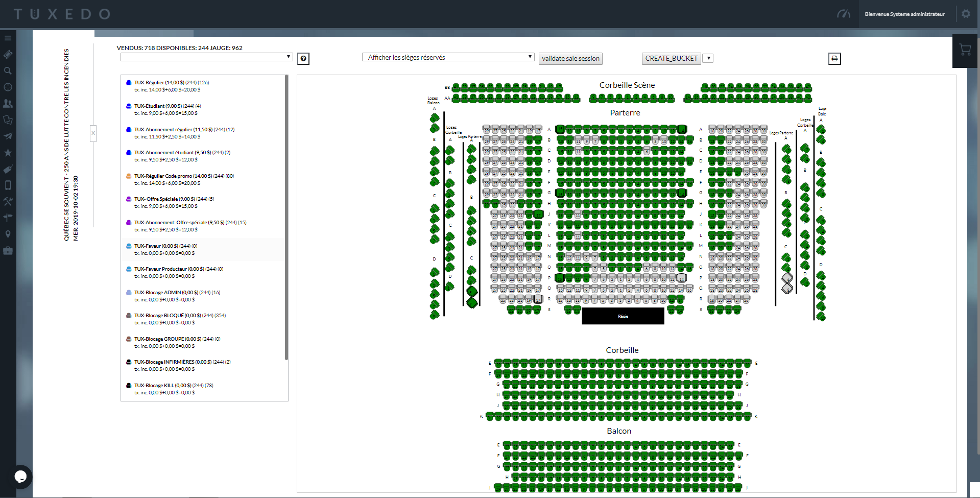
Task: Click the price list scrollbar
Action: tap(286, 218)
